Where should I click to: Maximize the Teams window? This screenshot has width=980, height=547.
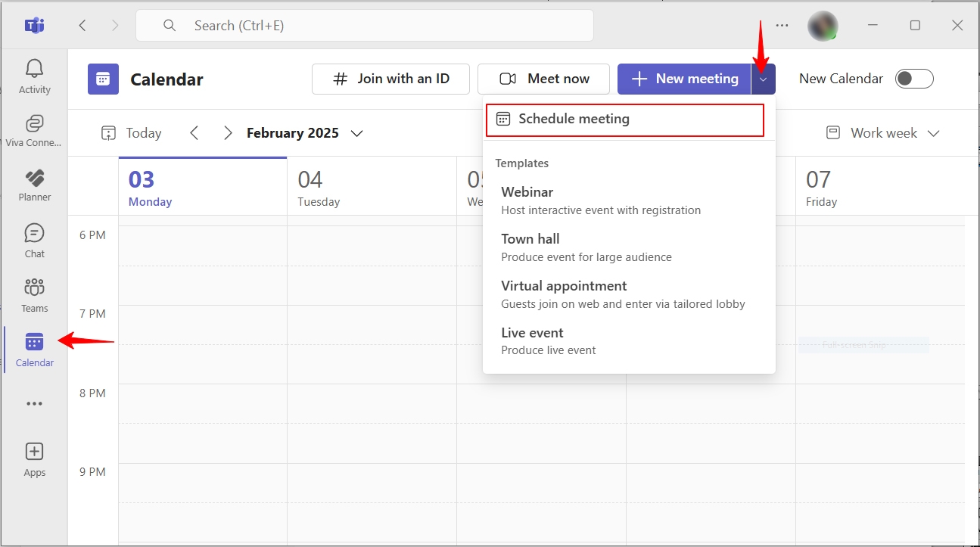click(915, 25)
